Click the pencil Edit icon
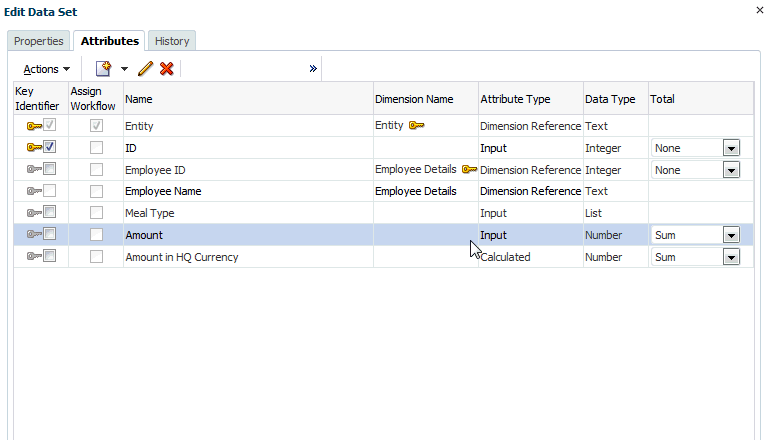This screenshot has height=440, width=764. click(145, 69)
